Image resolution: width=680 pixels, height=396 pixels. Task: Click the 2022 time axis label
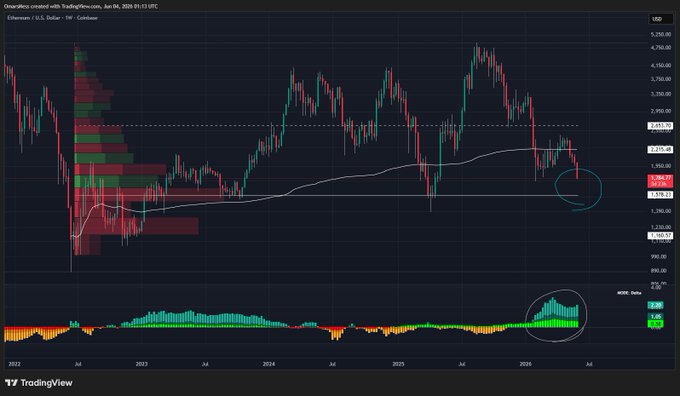coord(14,364)
